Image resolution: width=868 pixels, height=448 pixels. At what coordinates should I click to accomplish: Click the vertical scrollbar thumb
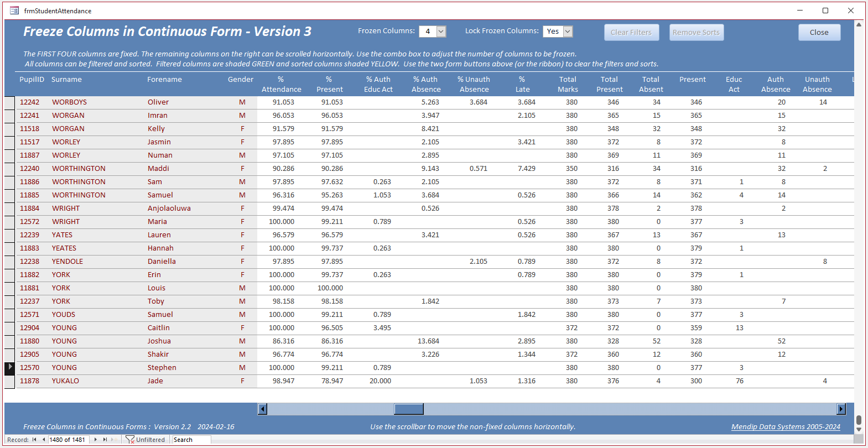click(859, 420)
